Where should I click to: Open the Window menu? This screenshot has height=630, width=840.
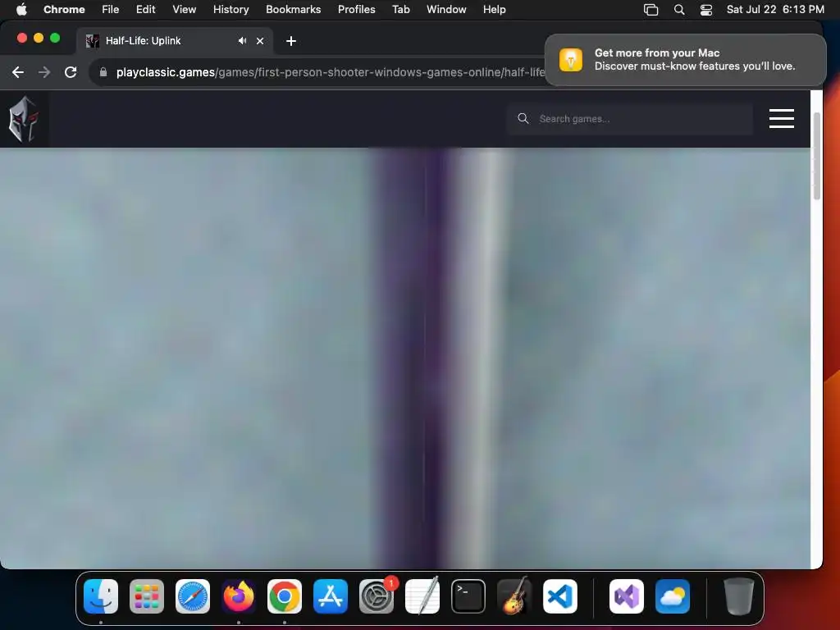click(x=446, y=9)
